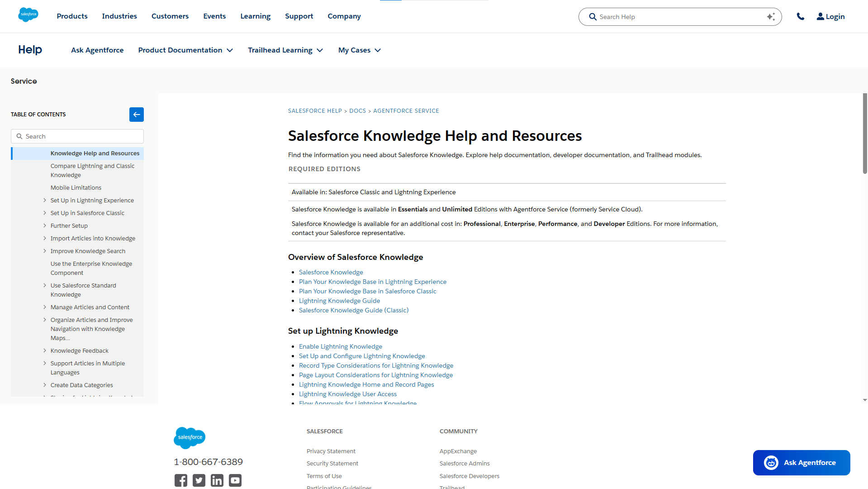Click the Ask Agentforce chat button
The image size is (868, 489).
pos(802,463)
